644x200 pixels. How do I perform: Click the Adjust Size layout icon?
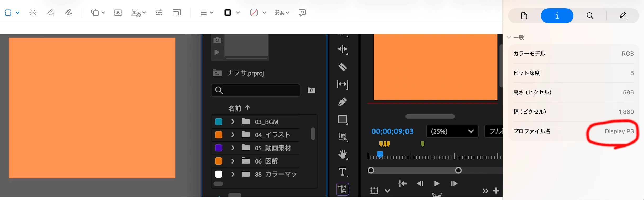177,13
